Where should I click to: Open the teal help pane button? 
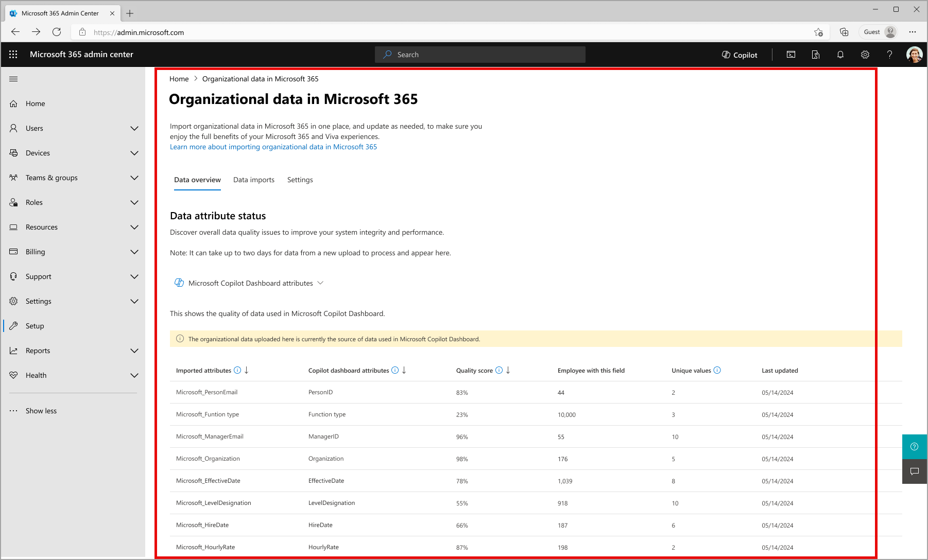click(915, 447)
